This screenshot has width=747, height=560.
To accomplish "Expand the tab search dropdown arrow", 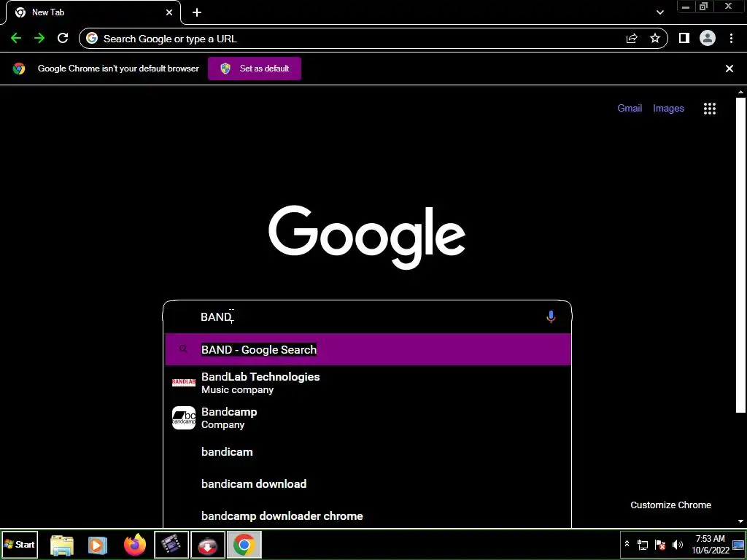I will pyautogui.click(x=659, y=12).
